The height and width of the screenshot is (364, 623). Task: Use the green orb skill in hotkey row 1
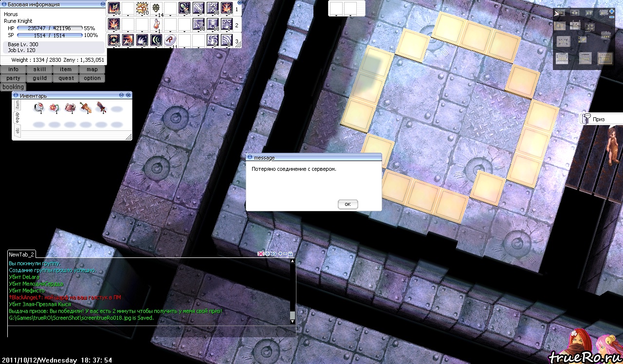pos(184,8)
